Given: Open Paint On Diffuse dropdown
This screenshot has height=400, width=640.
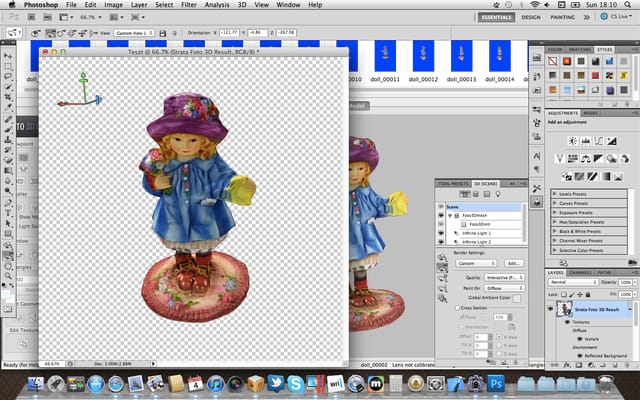Looking at the screenshot, I should [504, 288].
